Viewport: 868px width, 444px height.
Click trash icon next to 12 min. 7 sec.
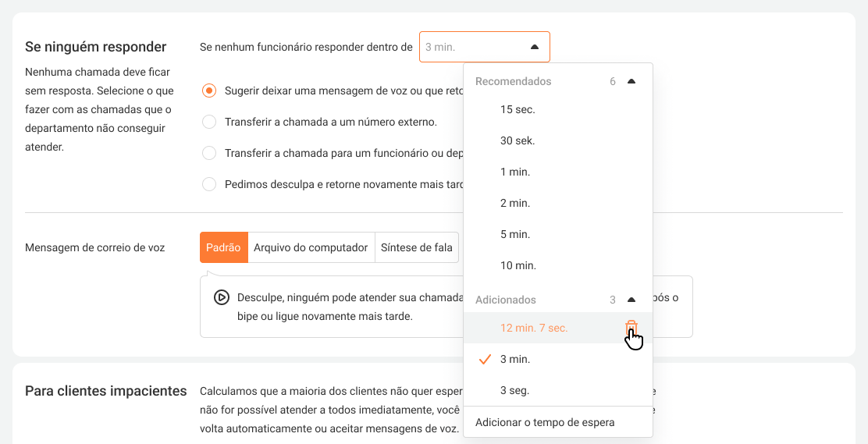[x=631, y=328]
